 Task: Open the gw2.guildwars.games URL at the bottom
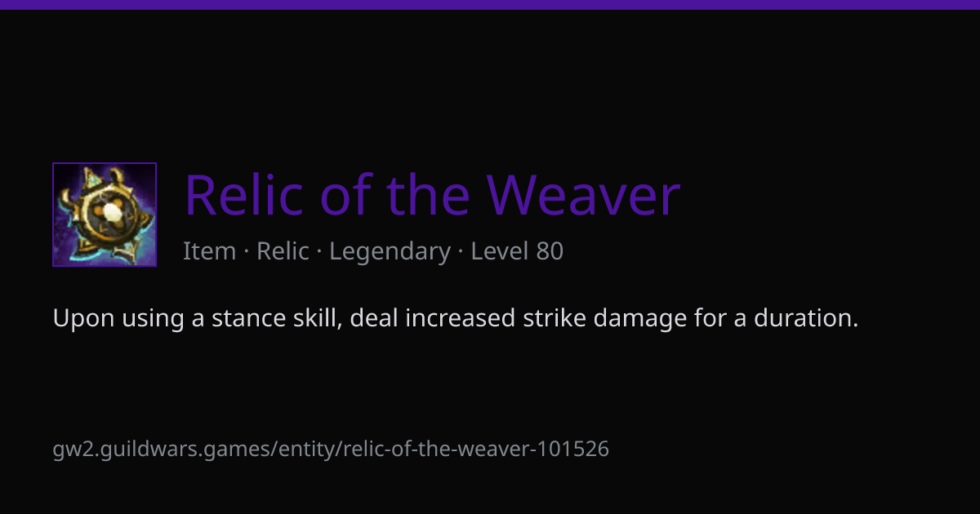click(x=331, y=449)
